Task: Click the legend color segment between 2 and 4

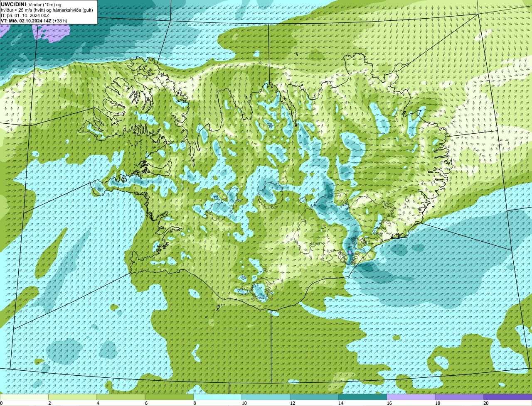Action: point(72,397)
